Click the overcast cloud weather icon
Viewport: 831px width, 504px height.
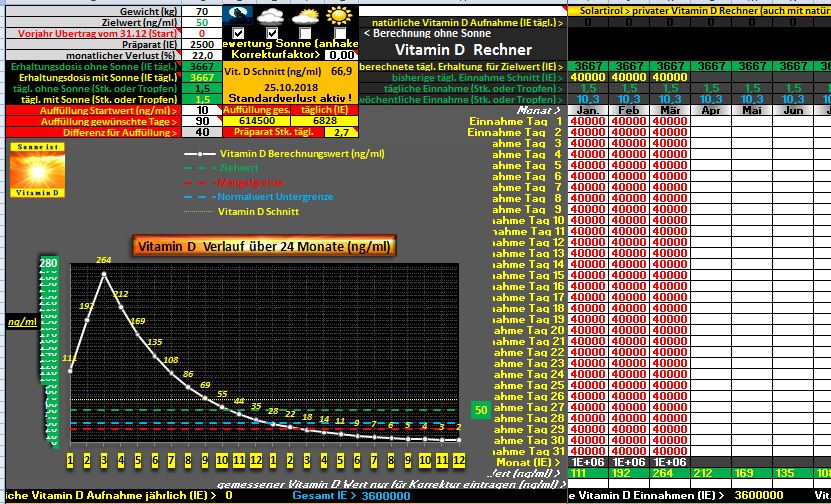(273, 16)
